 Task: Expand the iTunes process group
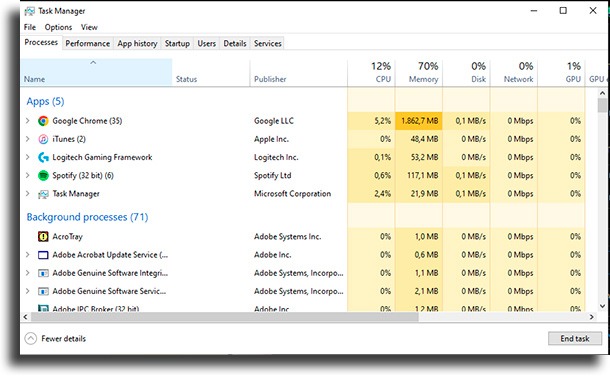click(x=28, y=139)
